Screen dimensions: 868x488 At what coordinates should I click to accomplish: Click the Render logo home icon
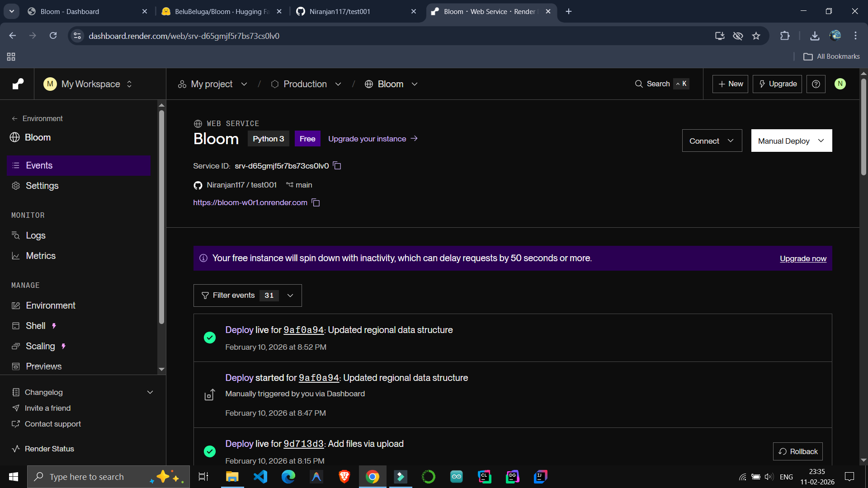pos(18,84)
